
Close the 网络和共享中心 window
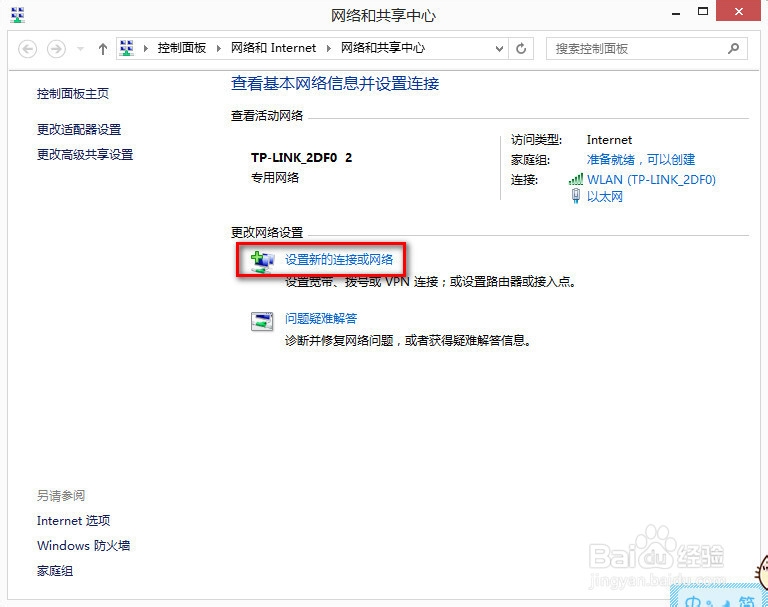[x=739, y=11]
